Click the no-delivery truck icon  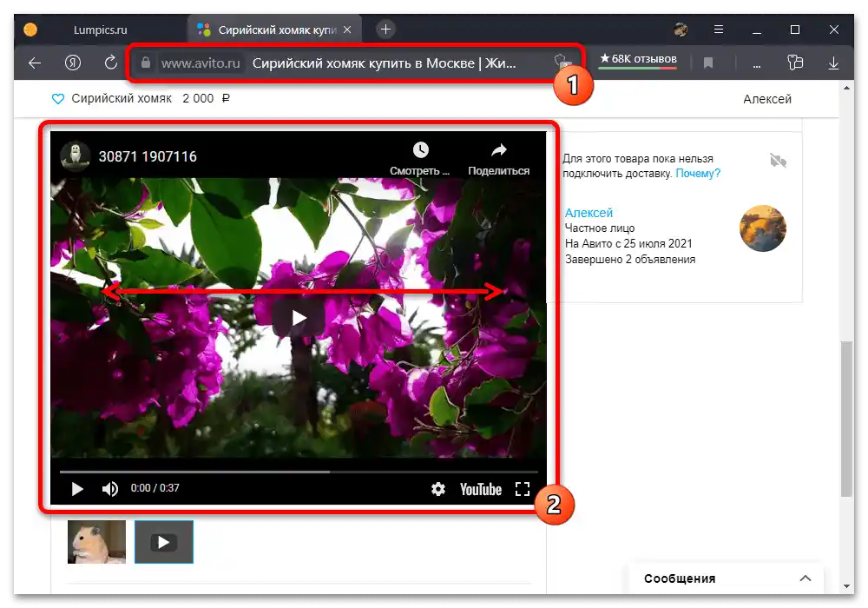coord(778,161)
